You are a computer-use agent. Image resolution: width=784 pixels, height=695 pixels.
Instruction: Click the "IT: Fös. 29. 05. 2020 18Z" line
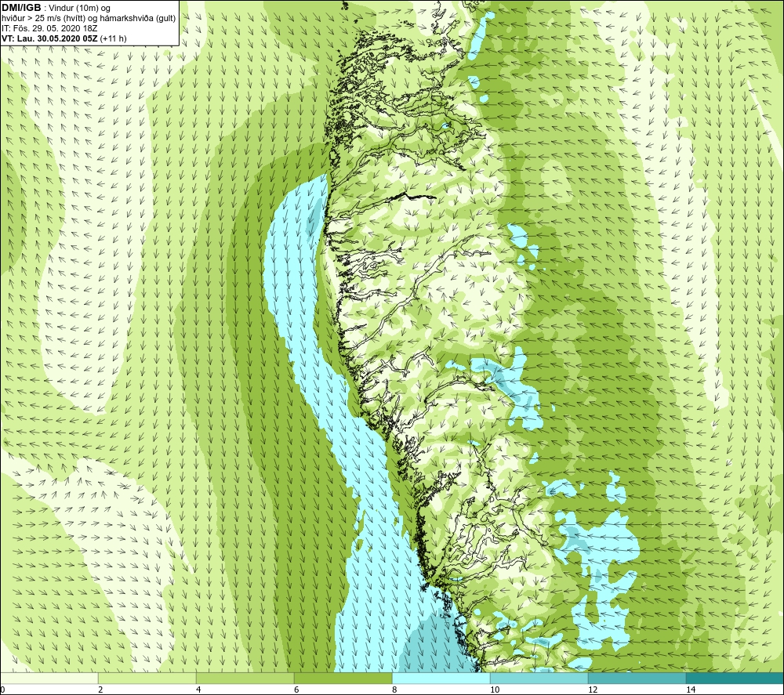click(49, 28)
